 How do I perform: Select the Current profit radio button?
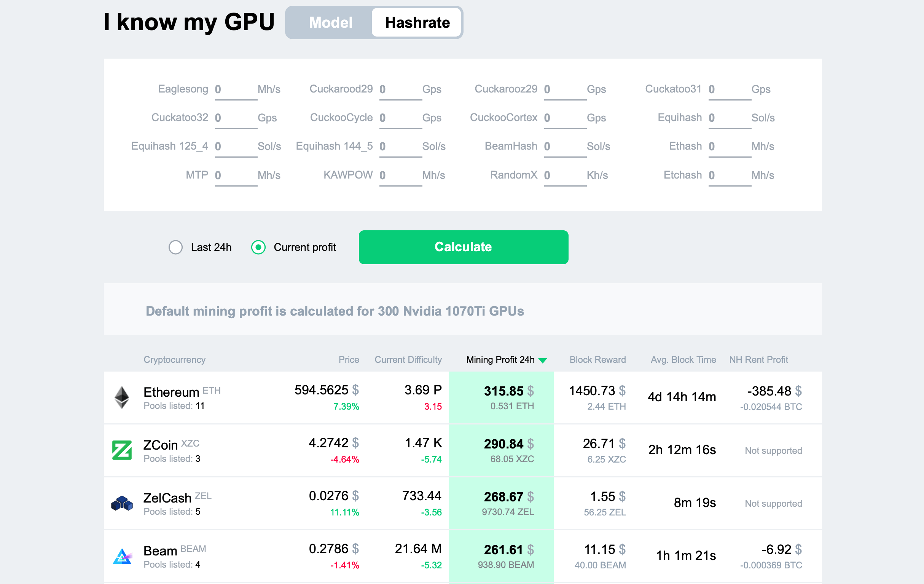pos(258,247)
